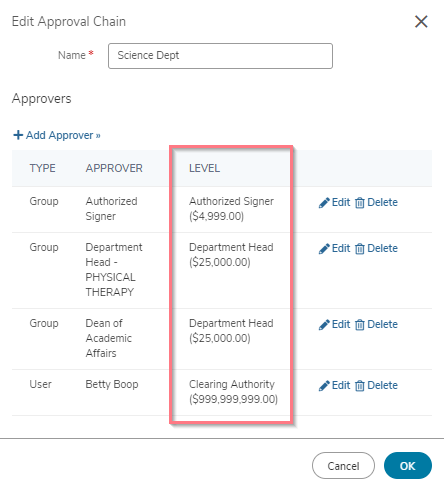Click pencil Edit icon for Authorized Signer row
Viewport: 444px width, 491px height.
(x=324, y=203)
